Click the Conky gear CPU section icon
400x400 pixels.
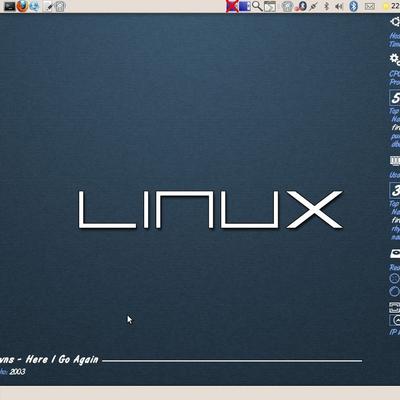coord(395,59)
